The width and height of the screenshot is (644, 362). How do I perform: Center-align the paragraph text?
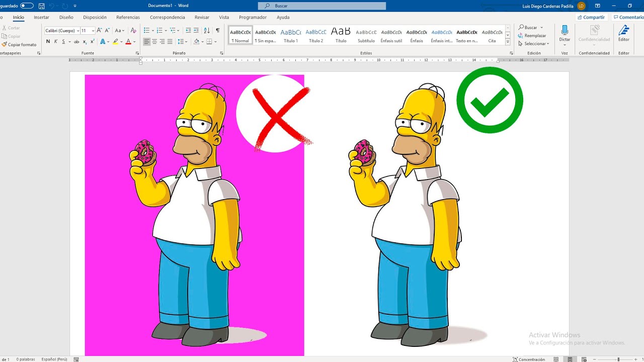[154, 42]
